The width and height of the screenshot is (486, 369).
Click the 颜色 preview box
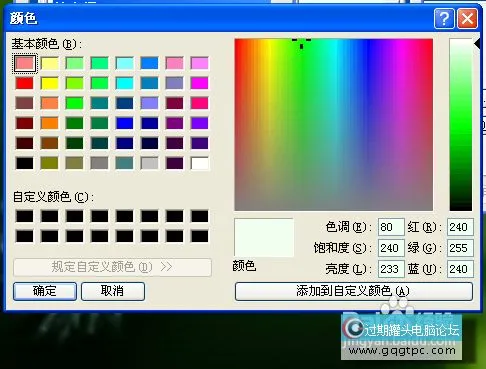click(264, 237)
